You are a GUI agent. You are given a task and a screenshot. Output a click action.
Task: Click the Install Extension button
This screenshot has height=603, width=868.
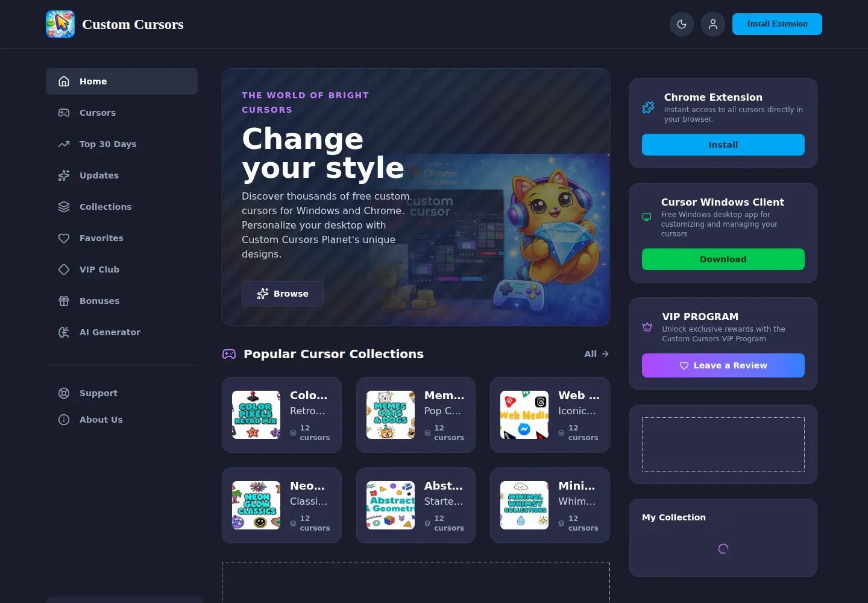(x=777, y=24)
